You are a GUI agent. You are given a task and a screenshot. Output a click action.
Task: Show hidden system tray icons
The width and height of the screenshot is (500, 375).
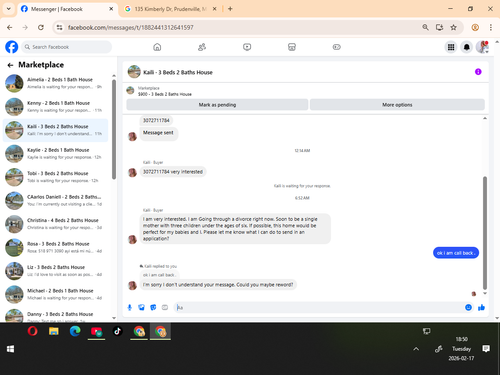pos(416,349)
